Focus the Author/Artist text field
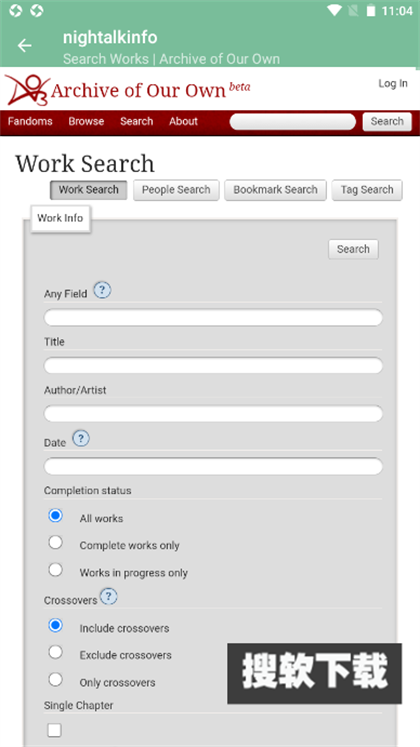Image resolution: width=420 pixels, height=747 pixels. pos(213,413)
